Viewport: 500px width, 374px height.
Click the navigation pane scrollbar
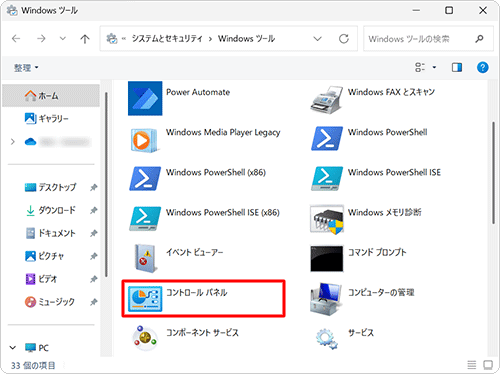(106, 184)
